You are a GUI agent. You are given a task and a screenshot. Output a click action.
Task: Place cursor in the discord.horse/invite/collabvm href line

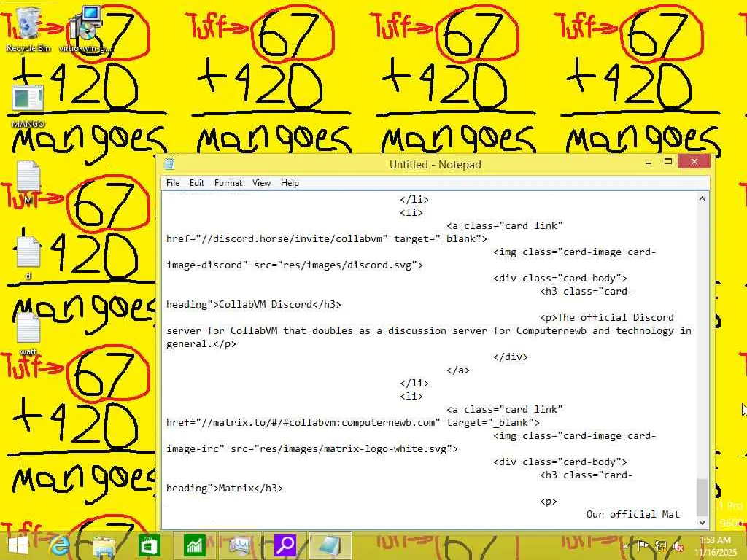pos(326,238)
